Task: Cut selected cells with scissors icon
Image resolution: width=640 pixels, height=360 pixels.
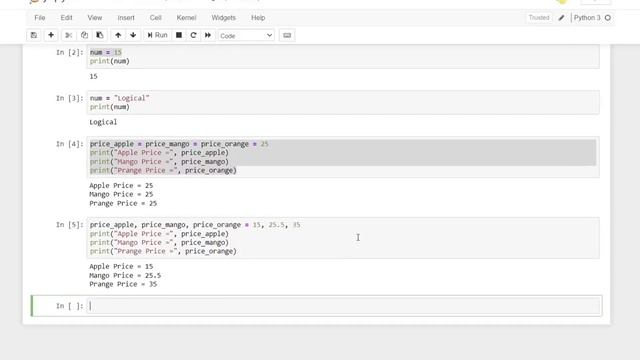Action: [x=69, y=35]
